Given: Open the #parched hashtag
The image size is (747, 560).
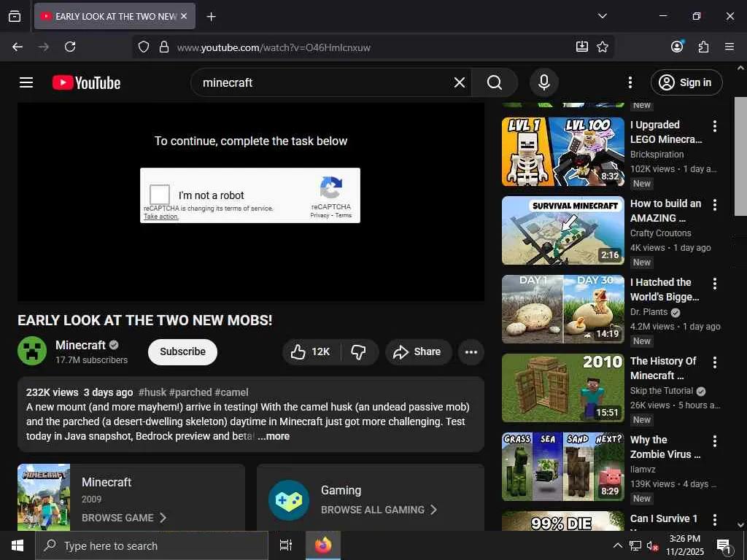Looking at the screenshot, I should 190,392.
